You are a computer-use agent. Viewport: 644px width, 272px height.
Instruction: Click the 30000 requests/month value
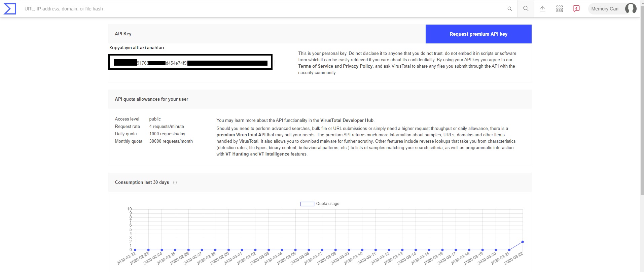coord(171,141)
